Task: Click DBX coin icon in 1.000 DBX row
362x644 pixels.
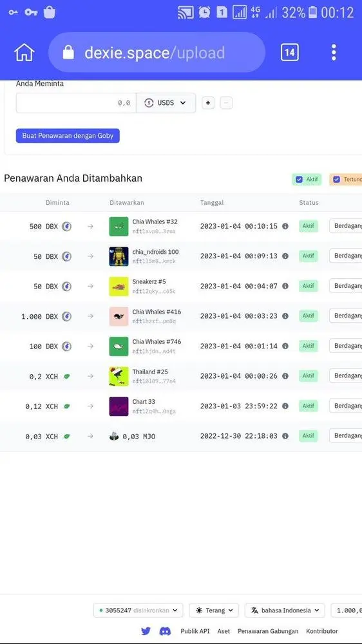Action: 66,316
